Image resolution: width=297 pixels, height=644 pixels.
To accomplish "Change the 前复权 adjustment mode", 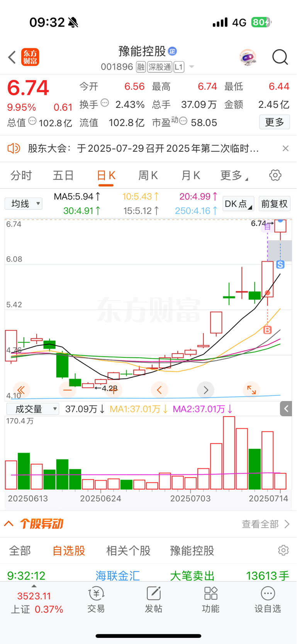I will [274, 203].
